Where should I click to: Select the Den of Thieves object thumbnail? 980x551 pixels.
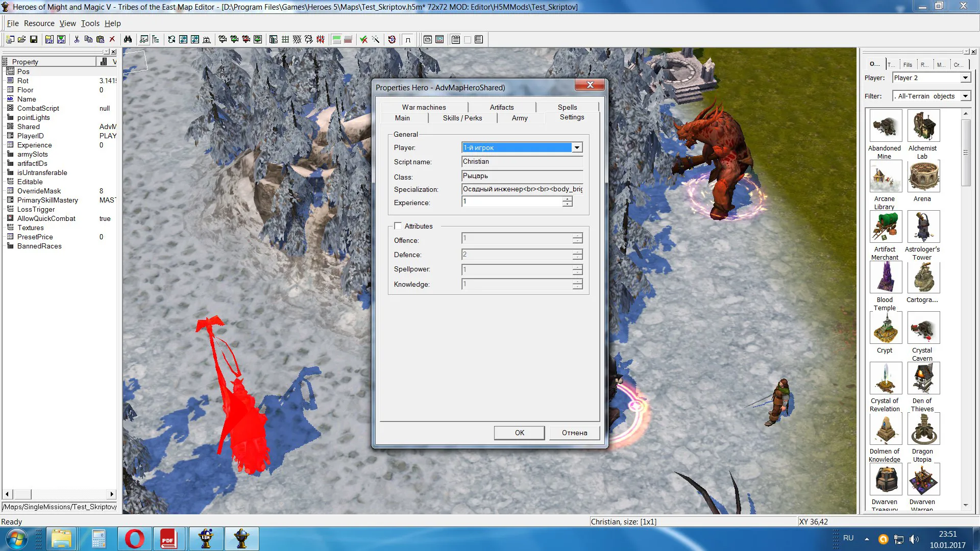click(x=923, y=378)
